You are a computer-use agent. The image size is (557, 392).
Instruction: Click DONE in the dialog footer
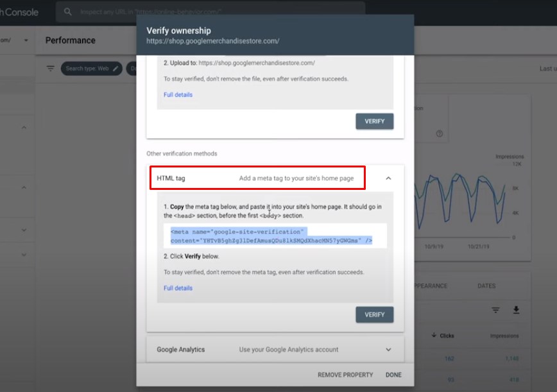[393, 375]
